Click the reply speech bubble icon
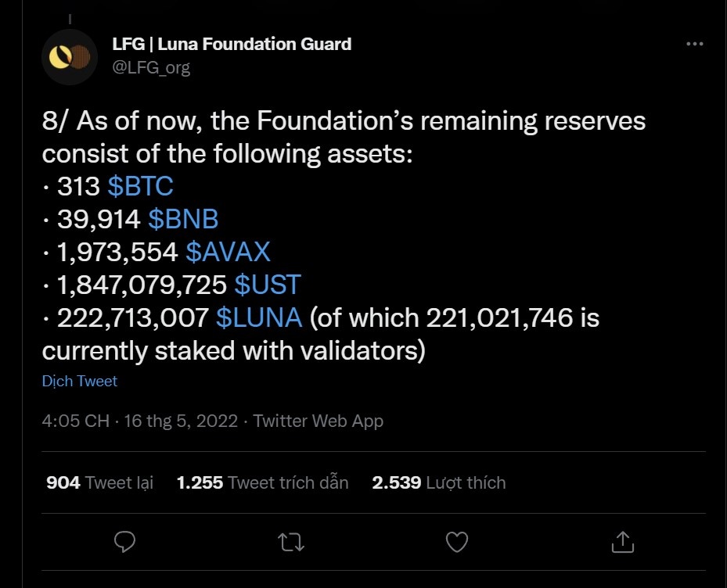This screenshot has height=588, width=727. pyautogui.click(x=125, y=541)
